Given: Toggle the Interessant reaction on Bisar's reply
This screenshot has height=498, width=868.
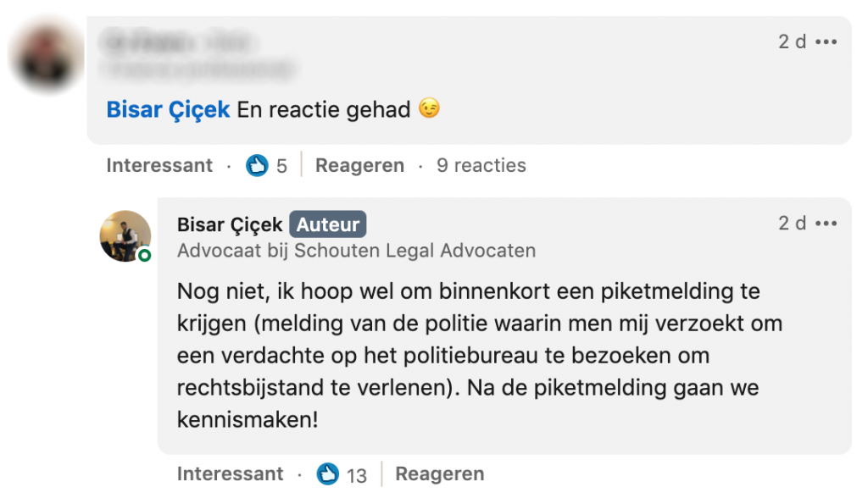Looking at the screenshot, I should (x=230, y=474).
